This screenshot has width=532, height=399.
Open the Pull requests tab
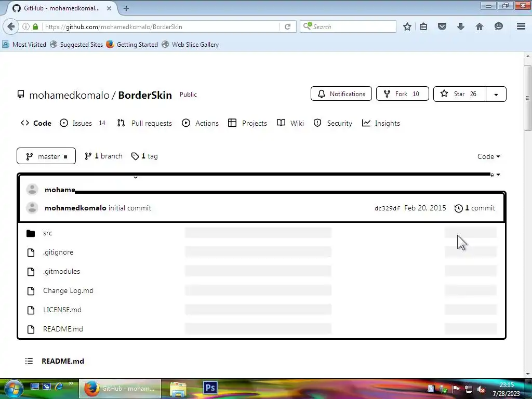pyautogui.click(x=144, y=123)
